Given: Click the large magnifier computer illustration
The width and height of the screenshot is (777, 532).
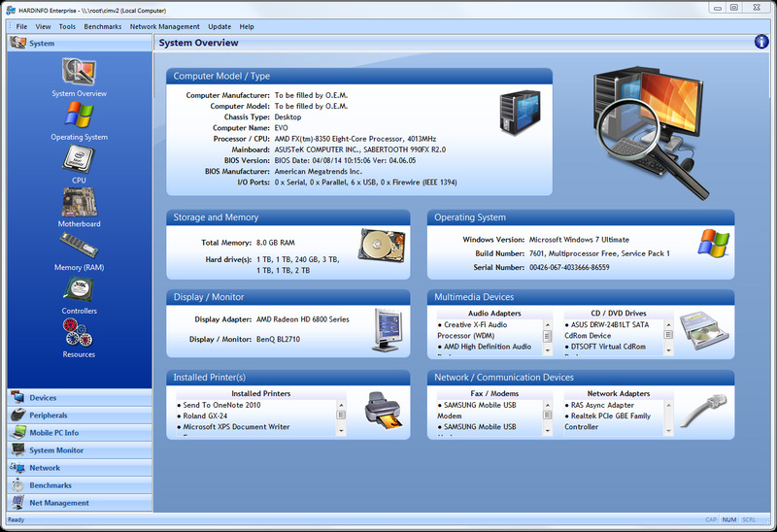Looking at the screenshot, I should pyautogui.click(x=652, y=131).
